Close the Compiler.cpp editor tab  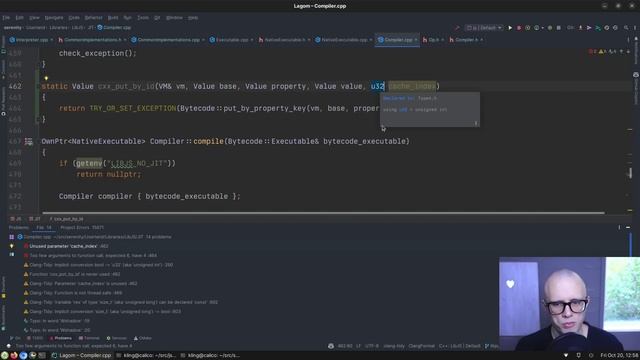tap(416, 40)
